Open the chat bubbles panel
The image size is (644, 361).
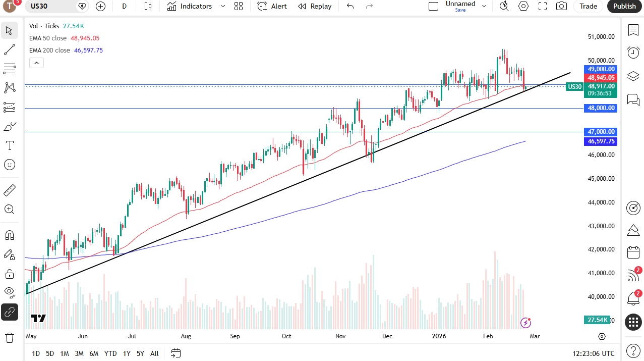pos(633,99)
